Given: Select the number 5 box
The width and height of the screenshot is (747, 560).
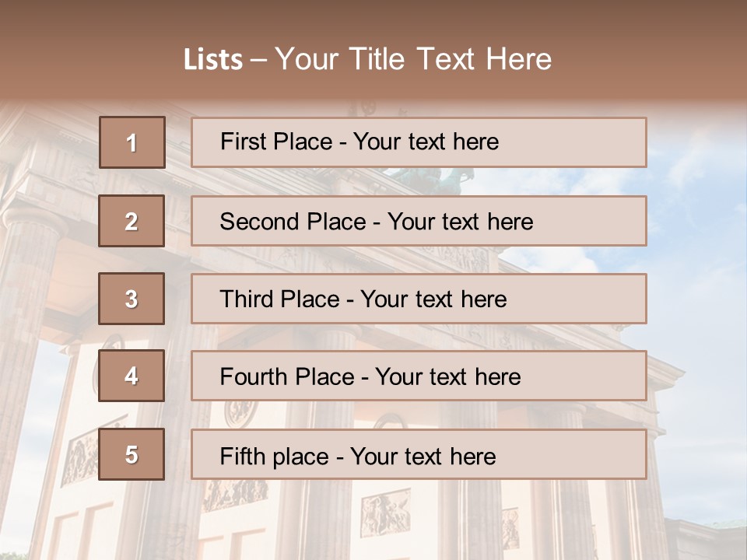Looking at the screenshot, I should [x=132, y=454].
